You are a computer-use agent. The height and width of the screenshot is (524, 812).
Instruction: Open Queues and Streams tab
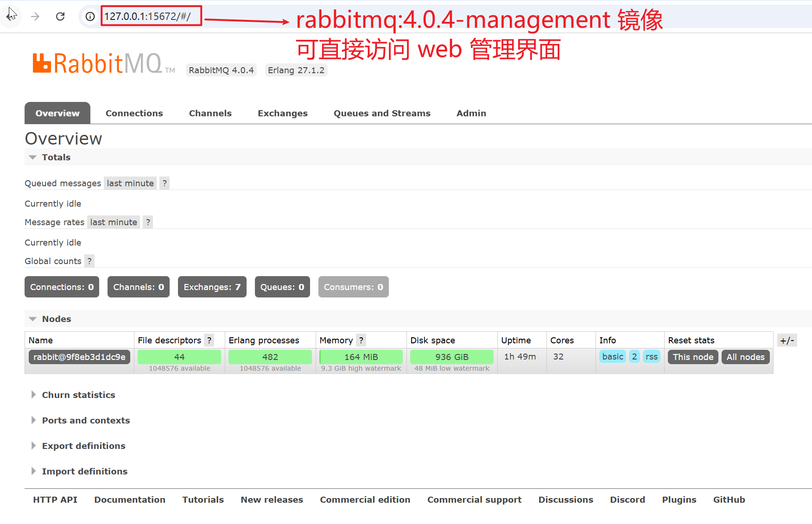pos(382,113)
